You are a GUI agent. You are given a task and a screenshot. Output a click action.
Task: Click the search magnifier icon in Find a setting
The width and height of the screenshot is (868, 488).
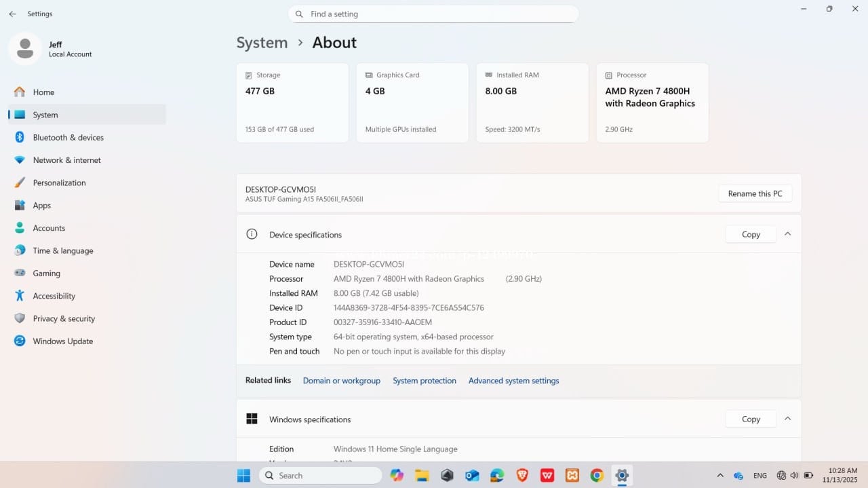[x=300, y=14]
